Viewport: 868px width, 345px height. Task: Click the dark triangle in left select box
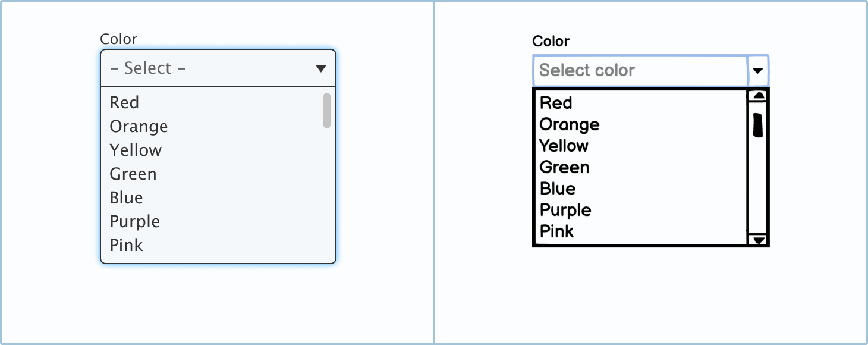click(x=320, y=67)
